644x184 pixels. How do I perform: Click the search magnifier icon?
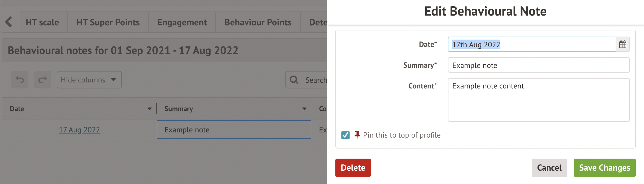pyautogui.click(x=294, y=80)
